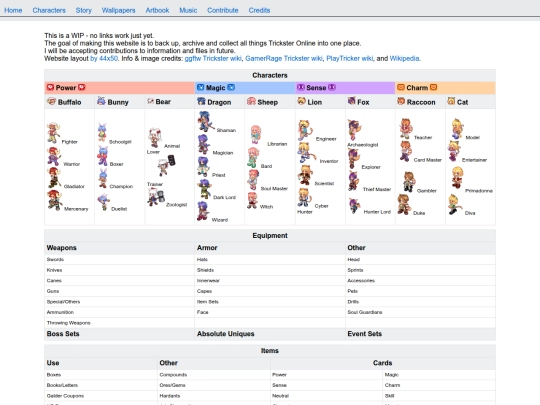Screen dimensions: 540x405
Task: Select Throwing Weapons entry
Action: [x=120, y=323]
